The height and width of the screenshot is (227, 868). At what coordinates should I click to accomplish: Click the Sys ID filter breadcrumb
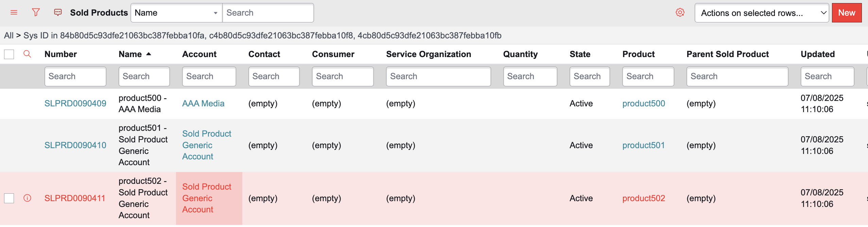[262, 35]
